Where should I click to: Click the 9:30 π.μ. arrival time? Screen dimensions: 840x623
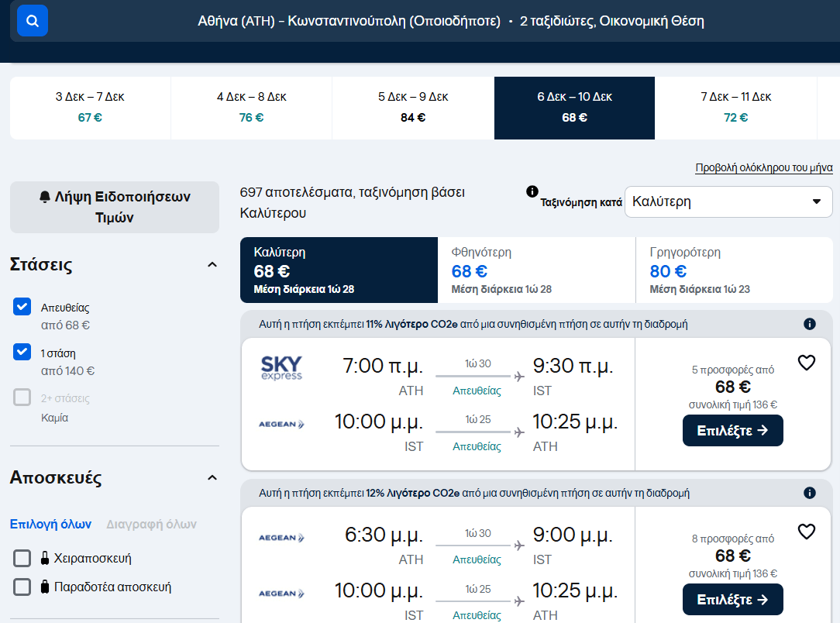click(x=573, y=366)
